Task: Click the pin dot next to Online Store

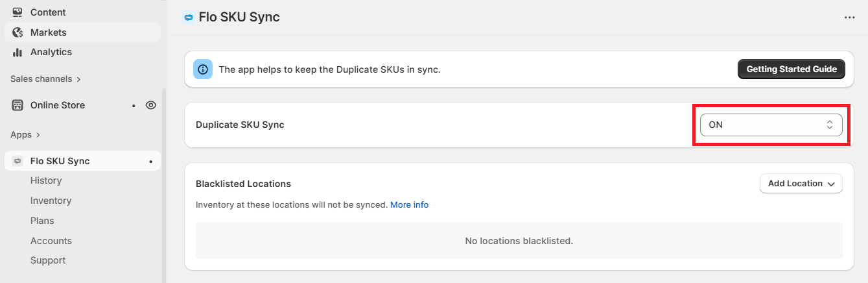Action: (134, 105)
